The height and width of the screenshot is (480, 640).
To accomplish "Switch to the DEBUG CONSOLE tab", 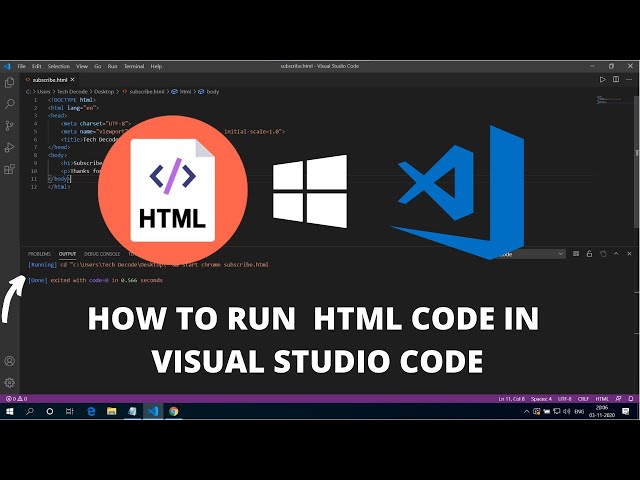I will (102, 254).
